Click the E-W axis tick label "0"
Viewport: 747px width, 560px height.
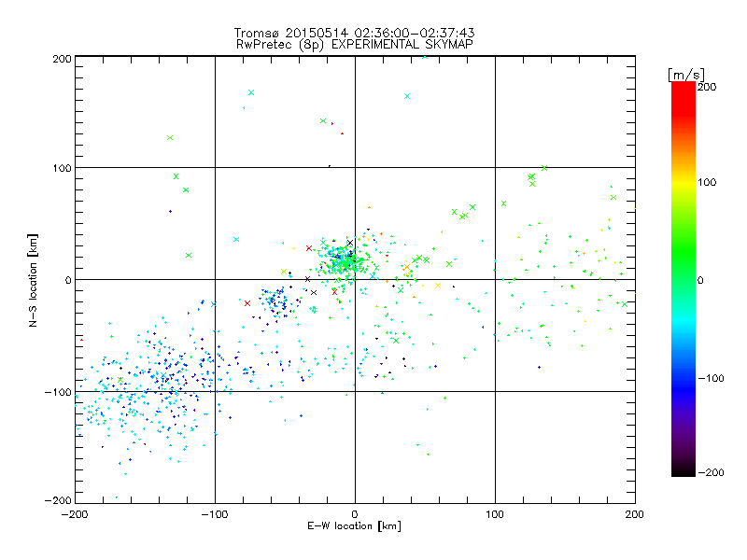355,514
